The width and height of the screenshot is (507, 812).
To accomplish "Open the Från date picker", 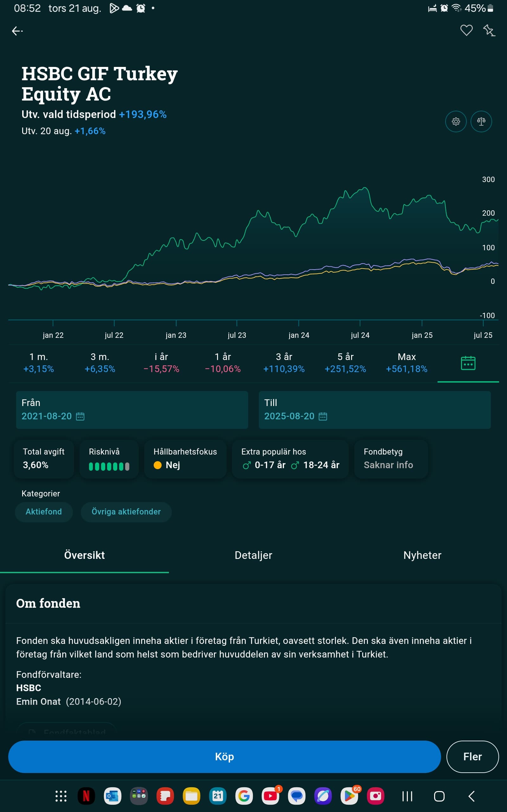I will click(x=132, y=410).
